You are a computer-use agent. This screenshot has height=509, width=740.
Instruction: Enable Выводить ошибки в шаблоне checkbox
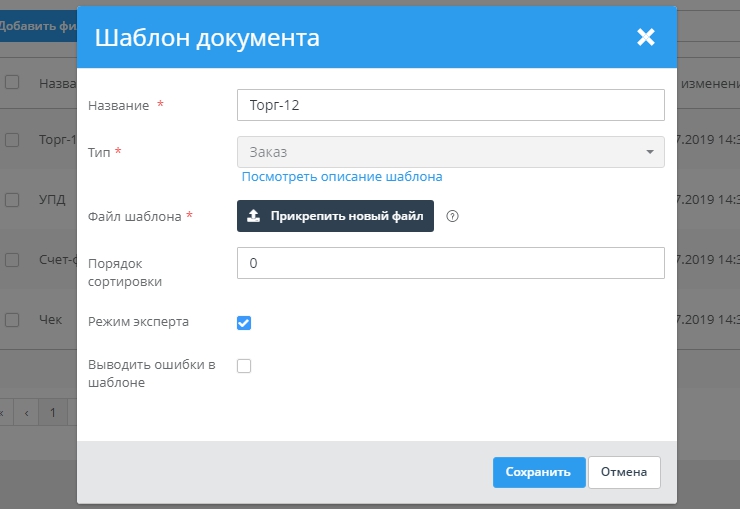pos(244,366)
